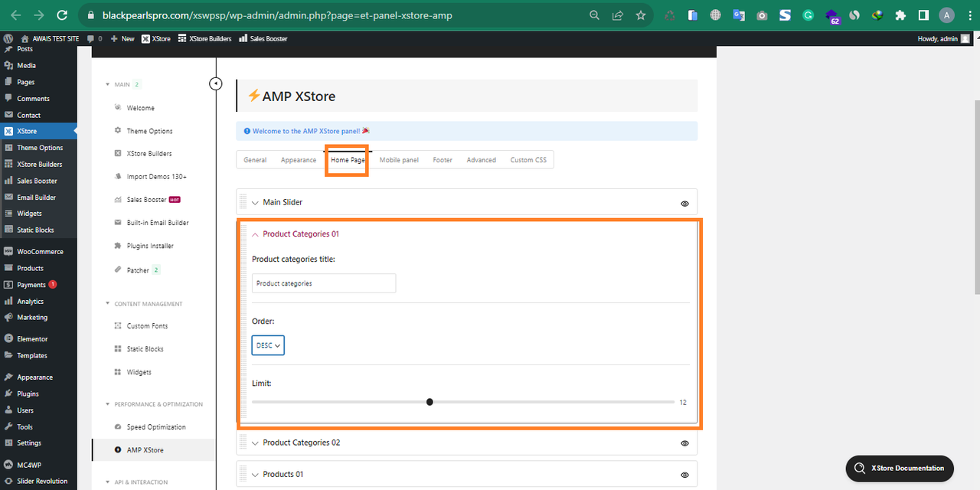The height and width of the screenshot is (490, 980).
Task: Expand the Product Categories 02 section
Action: click(255, 443)
